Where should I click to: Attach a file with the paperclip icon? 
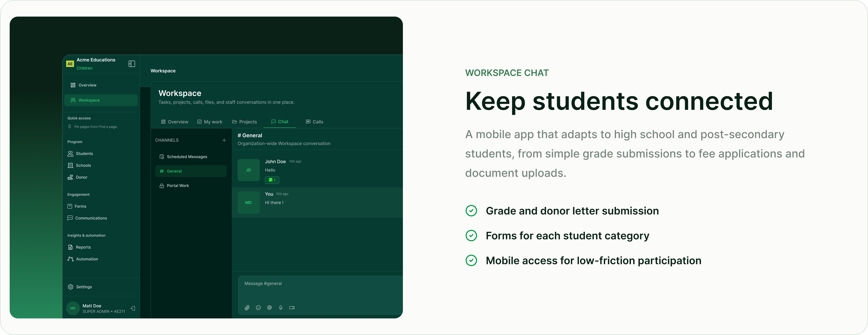[247, 308]
